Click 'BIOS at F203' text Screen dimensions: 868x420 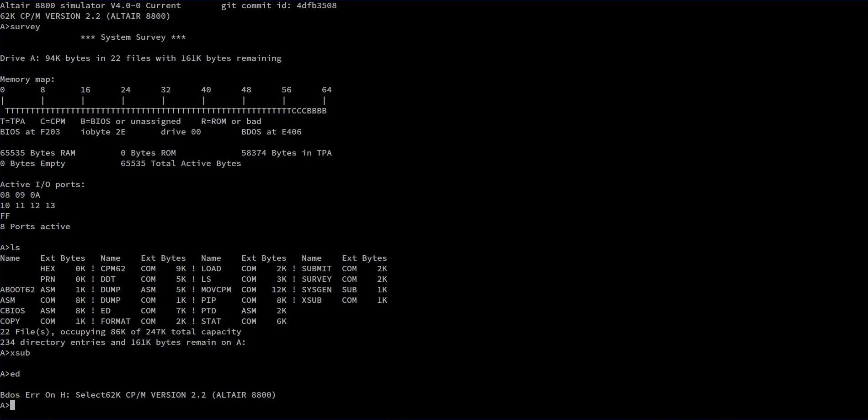point(30,132)
